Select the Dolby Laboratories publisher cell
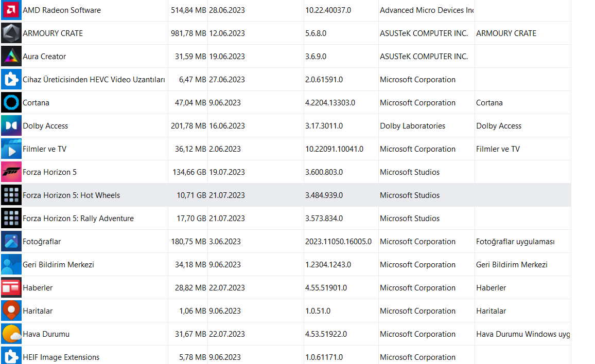Screen dimensions: 595x364 [x=412, y=126]
